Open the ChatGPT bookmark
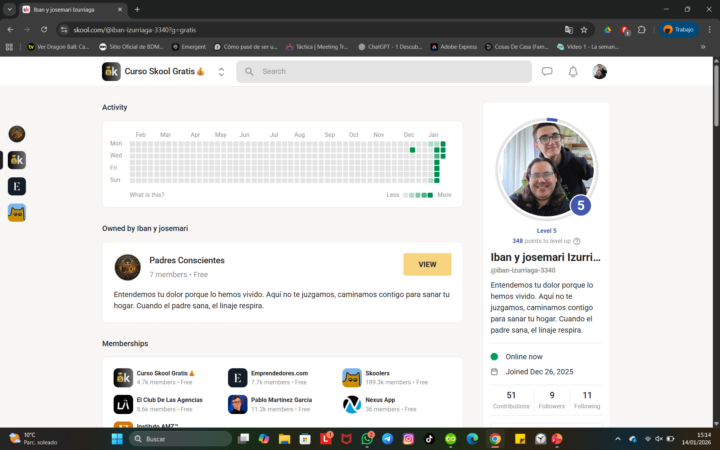 pyautogui.click(x=390, y=46)
